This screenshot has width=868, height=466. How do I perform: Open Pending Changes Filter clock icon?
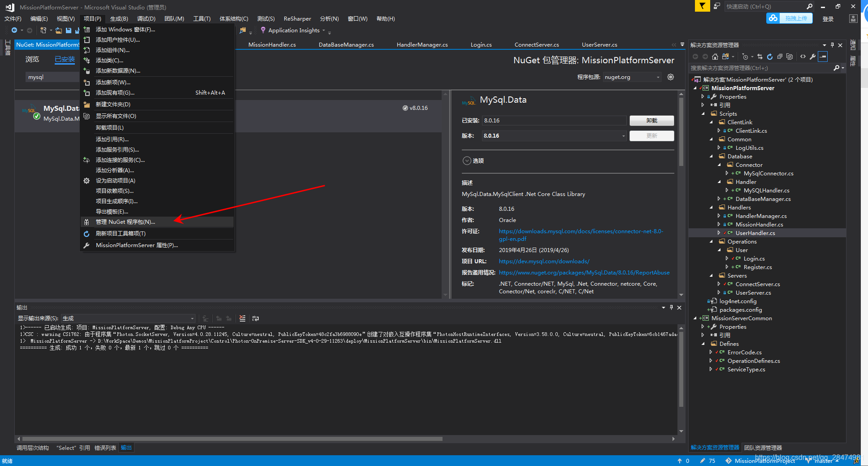tap(745, 57)
